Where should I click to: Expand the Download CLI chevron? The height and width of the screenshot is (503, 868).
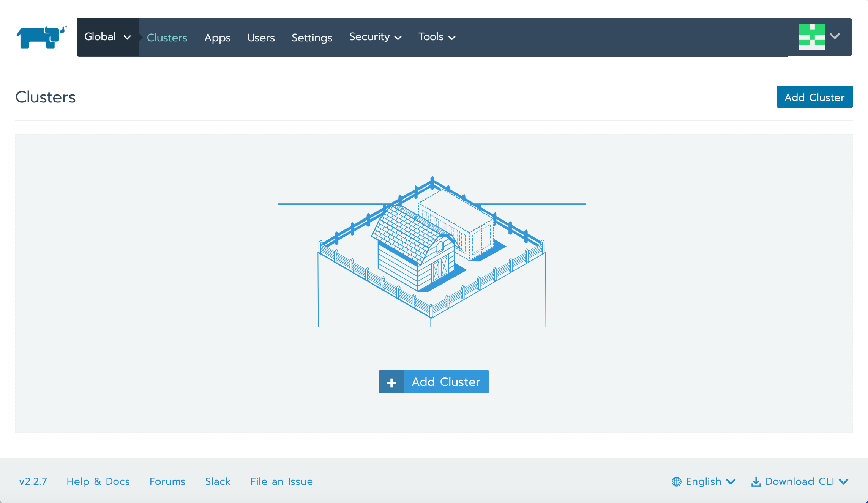pyautogui.click(x=844, y=481)
